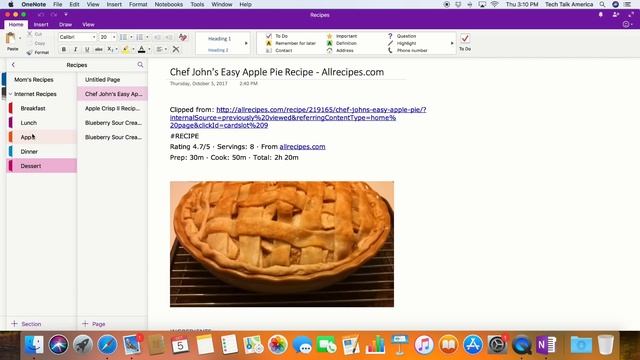Apply the Address tag
This screenshot has width=640, height=360.
(340, 51)
